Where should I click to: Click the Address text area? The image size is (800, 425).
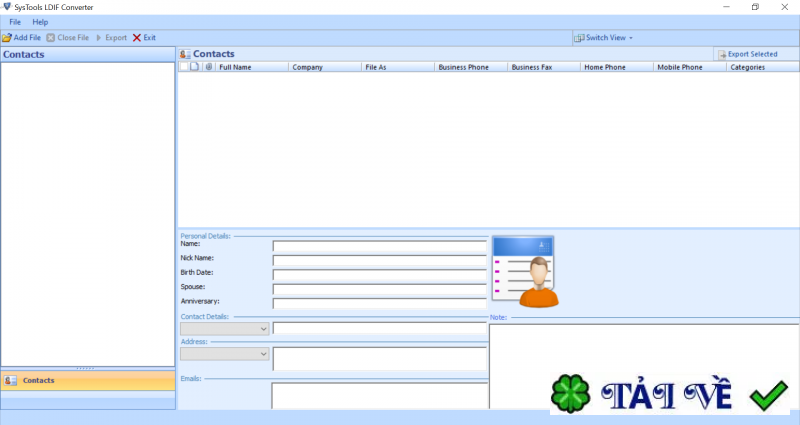[x=380, y=359]
